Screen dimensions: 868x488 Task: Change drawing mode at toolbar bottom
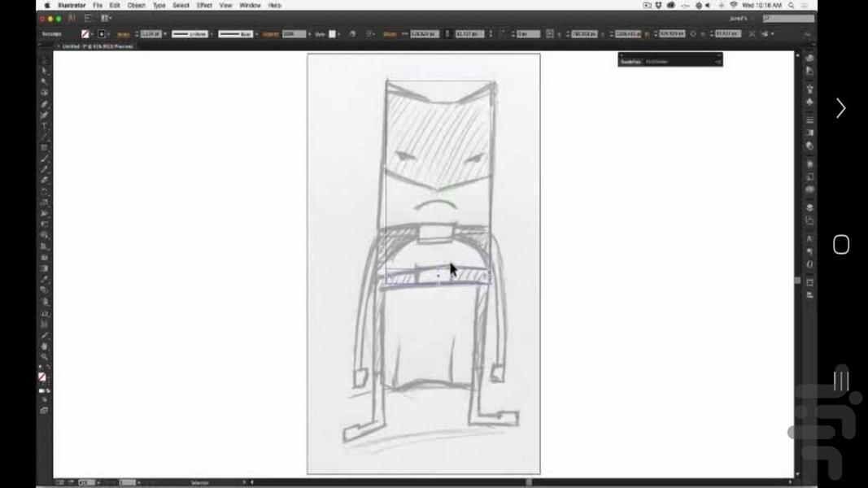44,400
